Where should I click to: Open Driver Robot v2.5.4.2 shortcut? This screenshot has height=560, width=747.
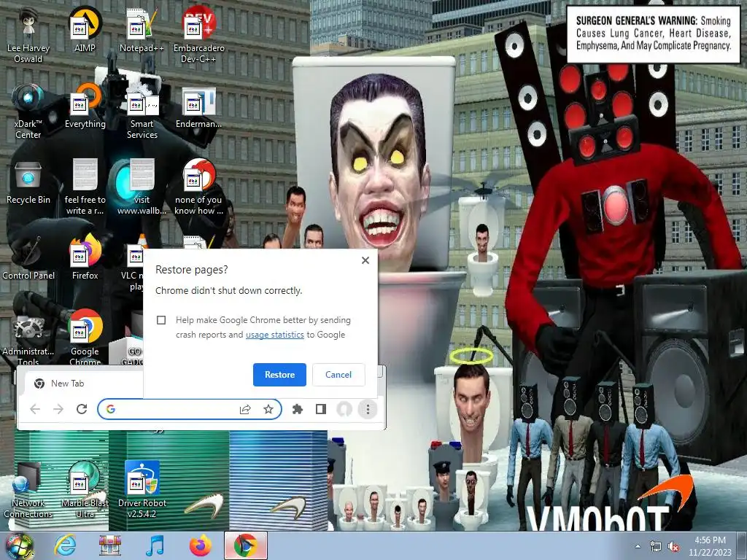142,491
